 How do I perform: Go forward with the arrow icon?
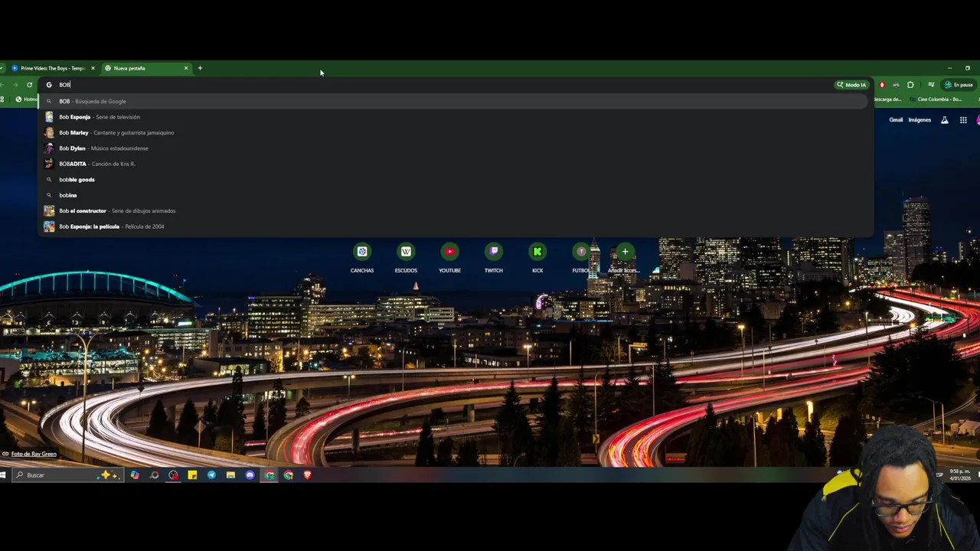point(15,85)
